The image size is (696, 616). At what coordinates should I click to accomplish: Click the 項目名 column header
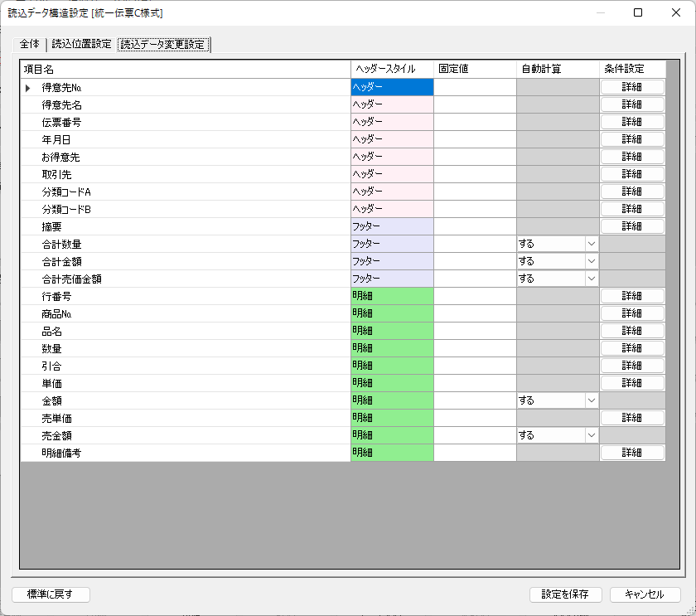(x=186, y=70)
